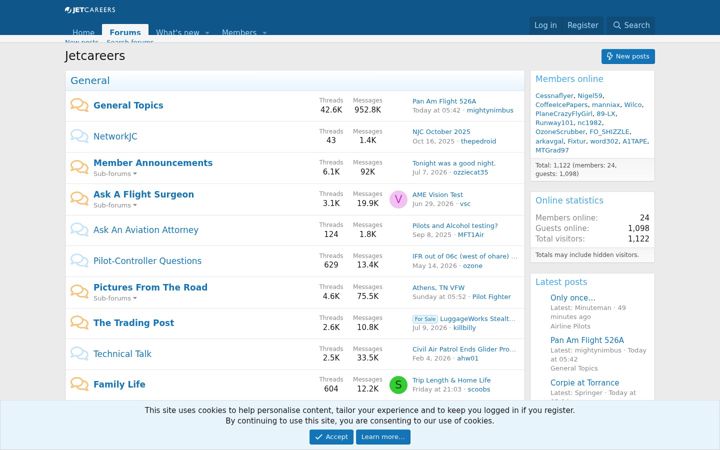Click username Pilot Fighter
Image resolution: width=720 pixels, height=450 pixels.
pyautogui.click(x=491, y=297)
